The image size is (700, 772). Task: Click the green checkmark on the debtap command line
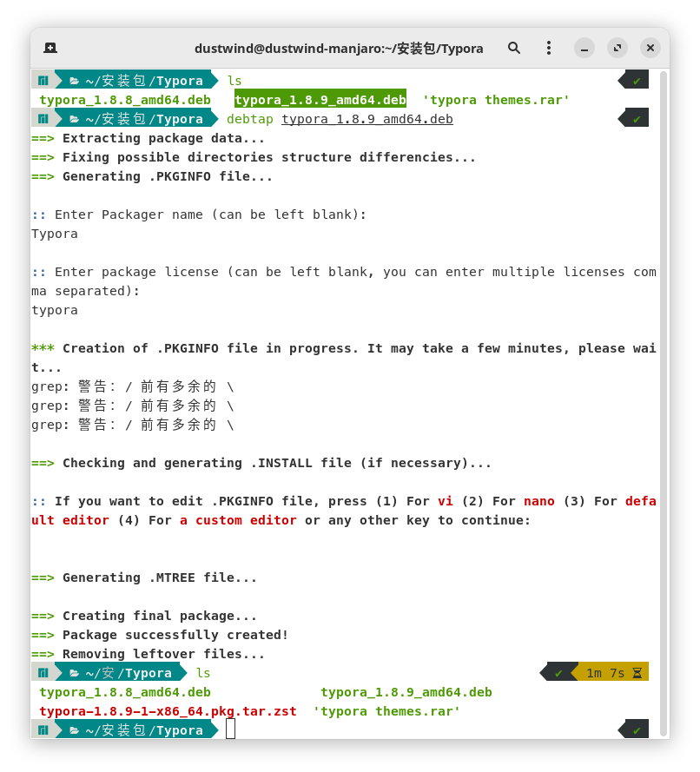point(637,119)
